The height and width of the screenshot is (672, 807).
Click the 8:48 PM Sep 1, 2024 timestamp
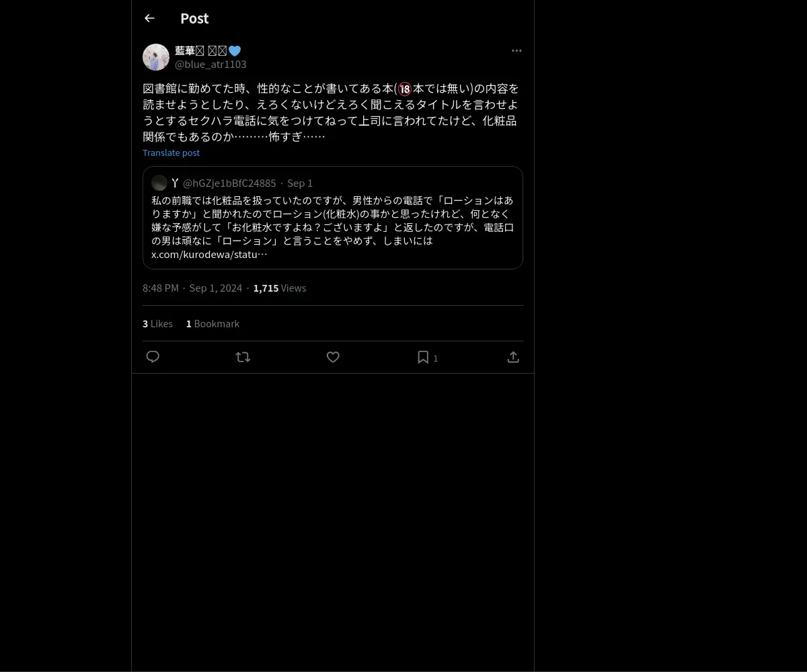(x=192, y=288)
